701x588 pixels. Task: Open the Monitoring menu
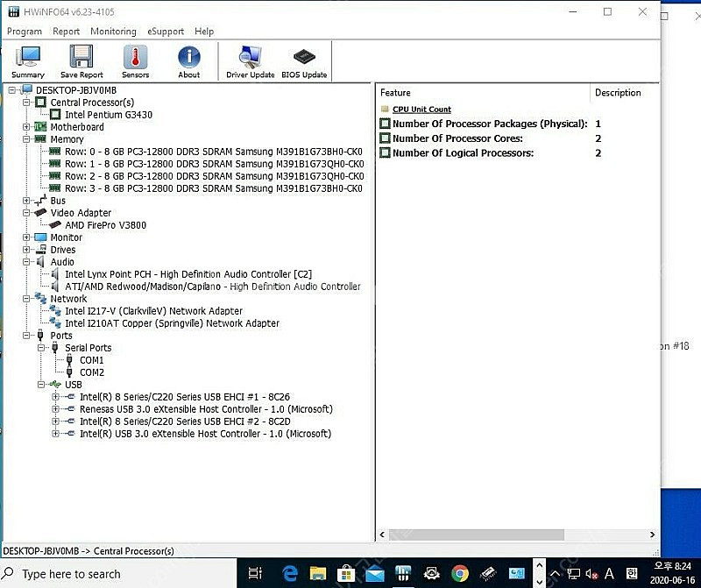click(x=114, y=32)
